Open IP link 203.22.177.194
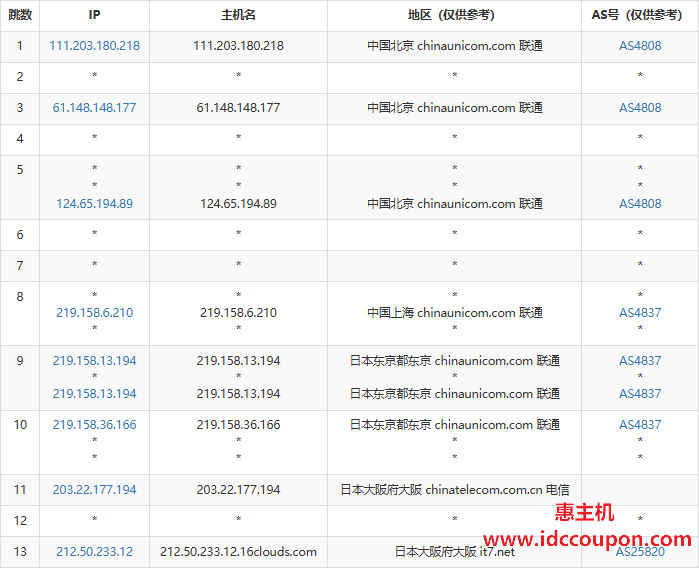The image size is (699, 568). 95,490
